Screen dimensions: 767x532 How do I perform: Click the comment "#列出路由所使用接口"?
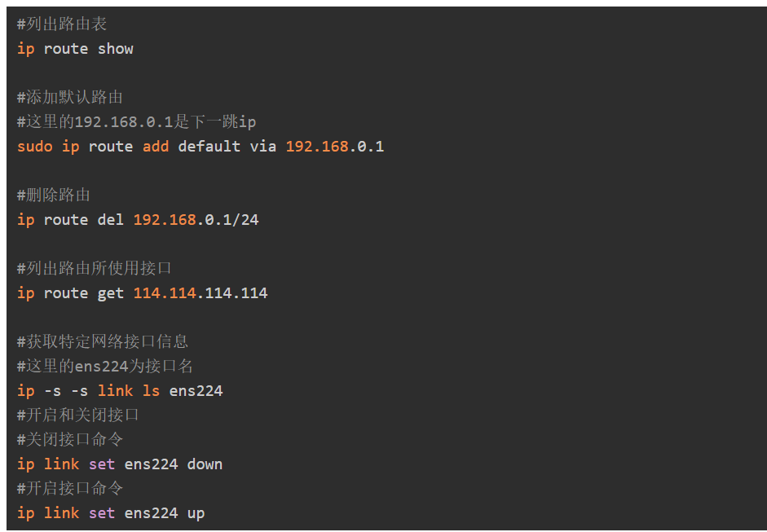coord(95,269)
